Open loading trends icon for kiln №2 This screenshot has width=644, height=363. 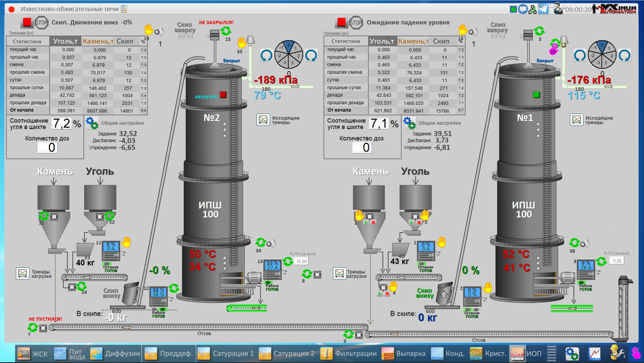click(x=22, y=274)
